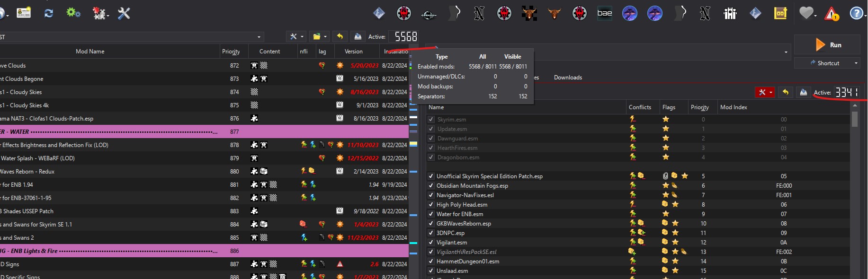
Task: Toggle 3DNPC.esp checkbox
Action: [431, 233]
